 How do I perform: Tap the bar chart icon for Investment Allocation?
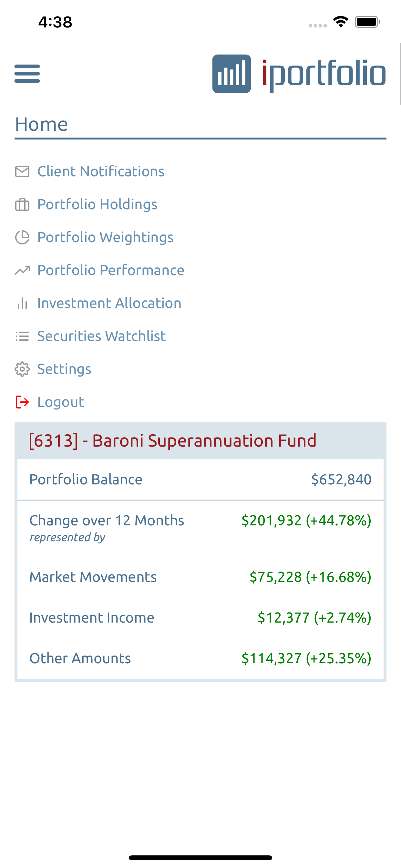(22, 303)
